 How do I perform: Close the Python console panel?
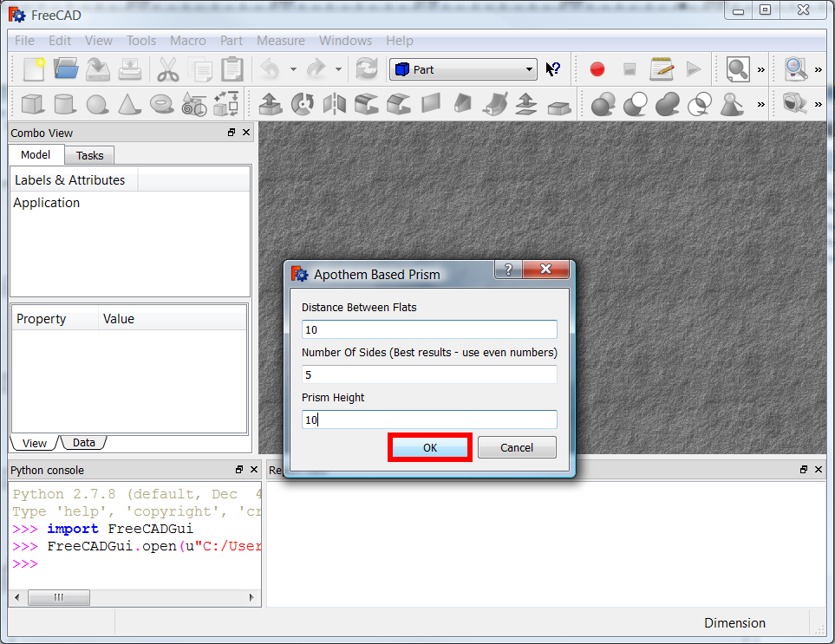coord(254,470)
